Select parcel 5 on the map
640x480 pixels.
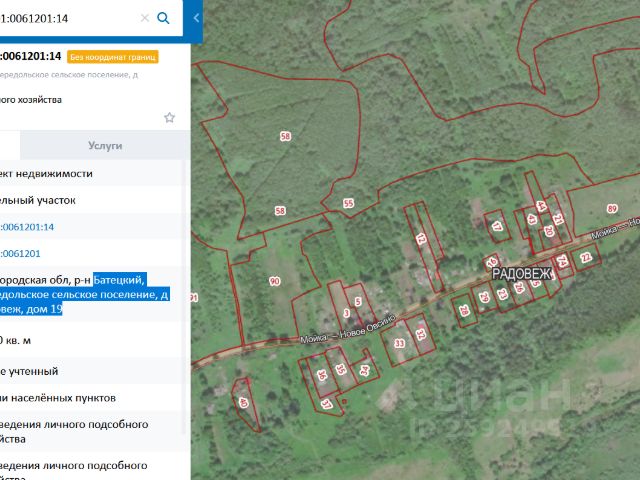[358, 301]
